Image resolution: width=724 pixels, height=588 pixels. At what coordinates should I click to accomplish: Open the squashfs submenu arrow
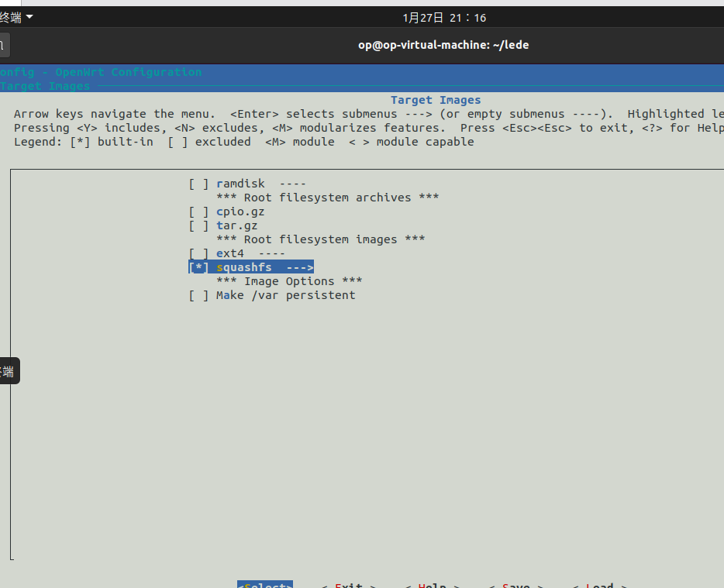tap(300, 268)
